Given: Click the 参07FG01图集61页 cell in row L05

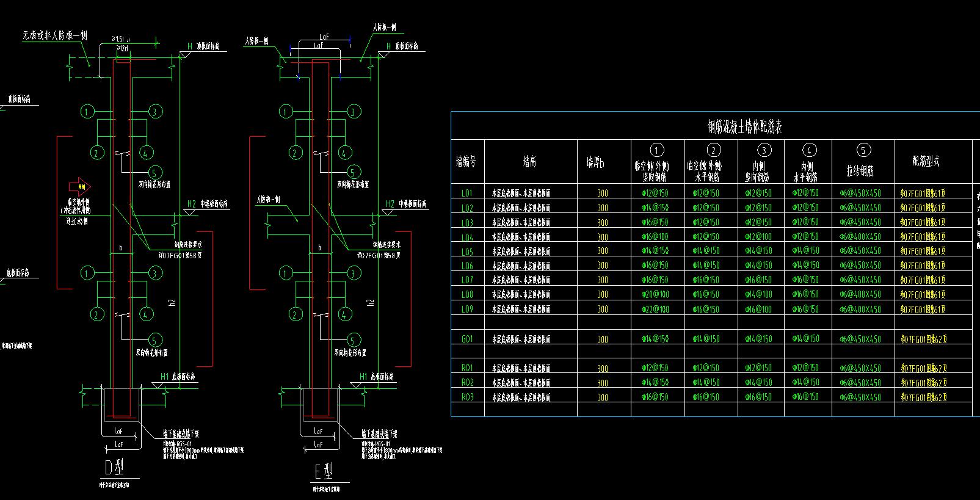Looking at the screenshot, I should [x=923, y=251].
